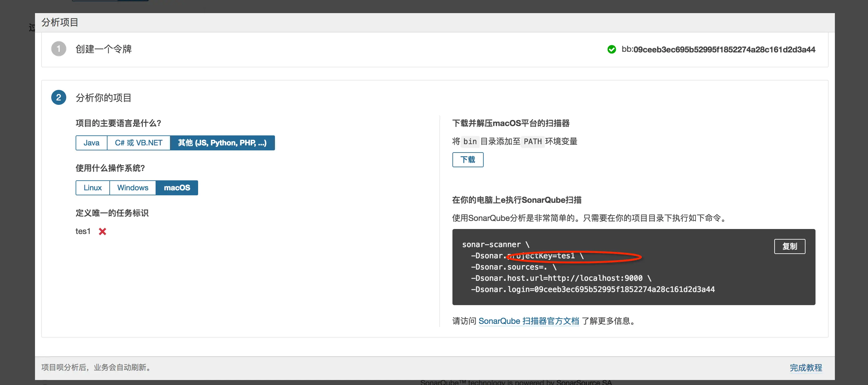
Task: Choose 其他 (JS, Python, PHP) language option
Action: click(222, 143)
